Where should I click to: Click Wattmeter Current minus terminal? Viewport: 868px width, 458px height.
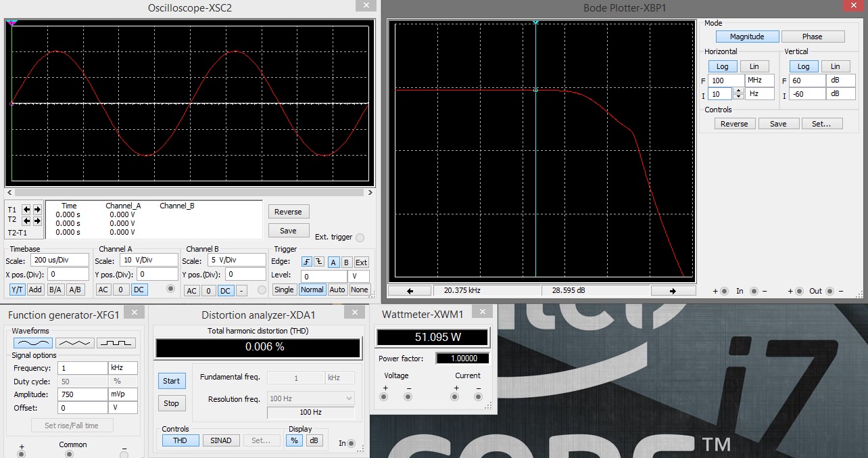click(478, 397)
